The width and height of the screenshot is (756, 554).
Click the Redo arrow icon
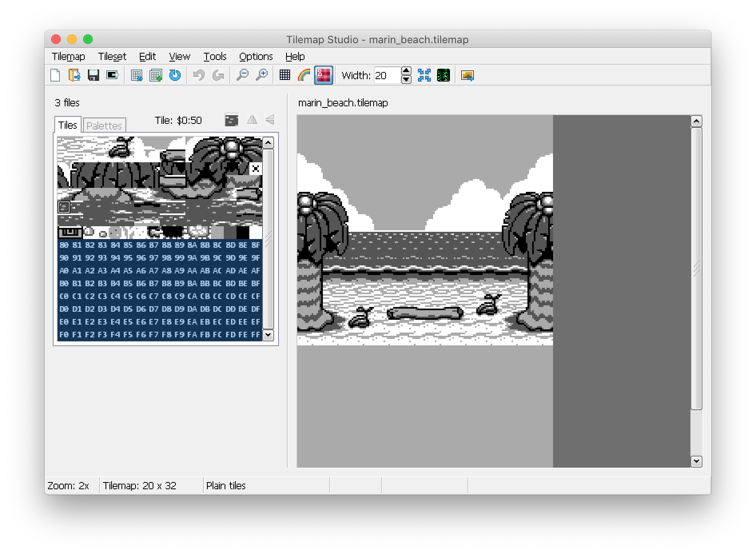(x=218, y=75)
